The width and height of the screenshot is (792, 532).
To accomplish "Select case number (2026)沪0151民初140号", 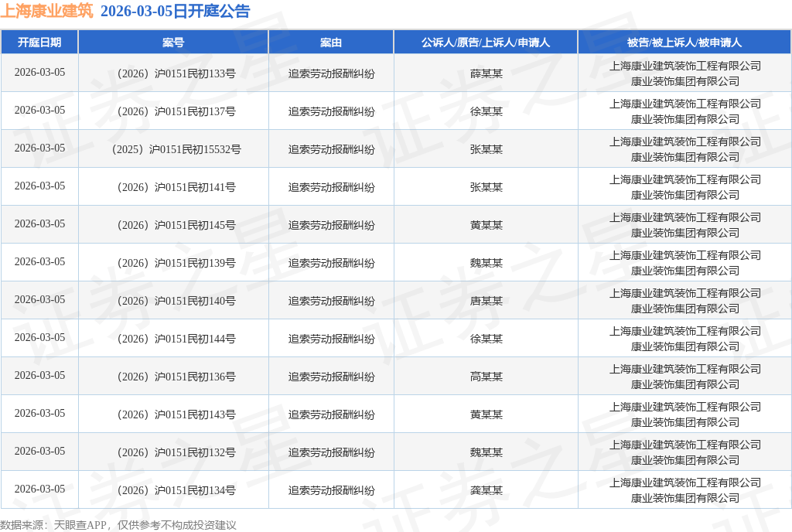I will point(176,301).
